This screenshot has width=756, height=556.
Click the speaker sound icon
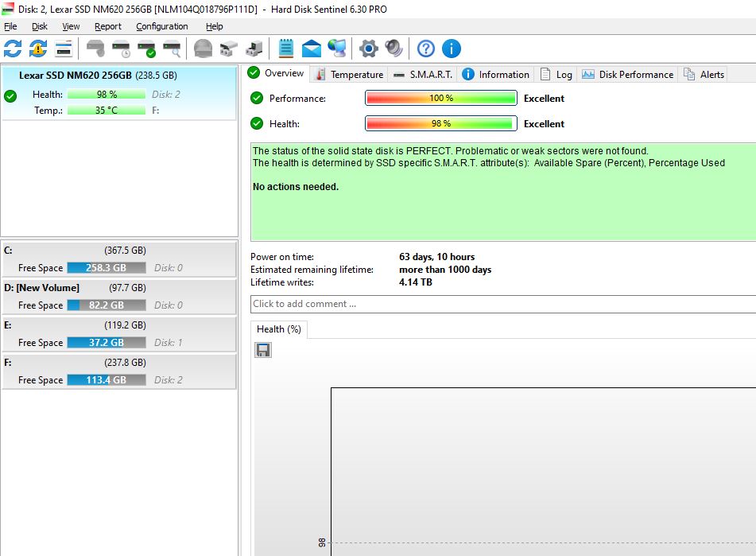point(394,49)
